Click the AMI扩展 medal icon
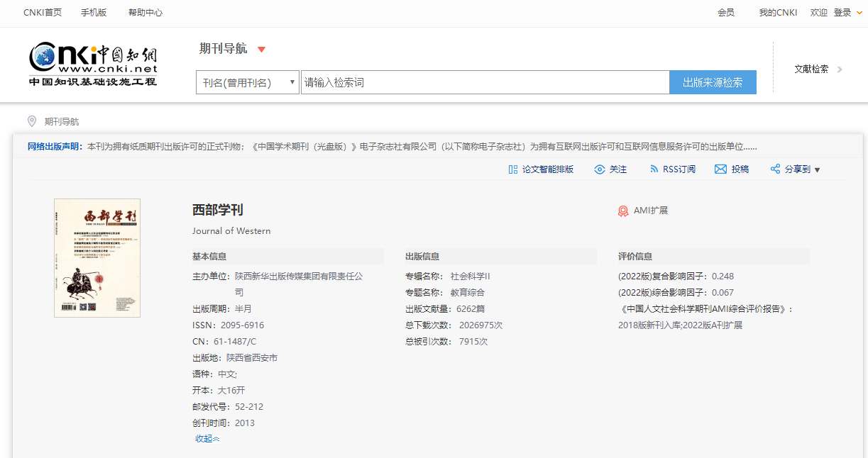 (x=623, y=211)
